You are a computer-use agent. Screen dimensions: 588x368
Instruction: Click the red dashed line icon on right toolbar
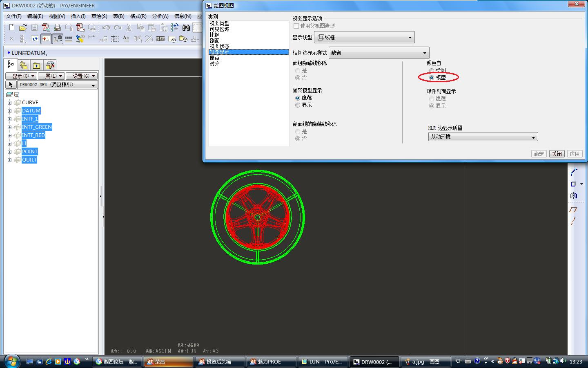(x=573, y=221)
